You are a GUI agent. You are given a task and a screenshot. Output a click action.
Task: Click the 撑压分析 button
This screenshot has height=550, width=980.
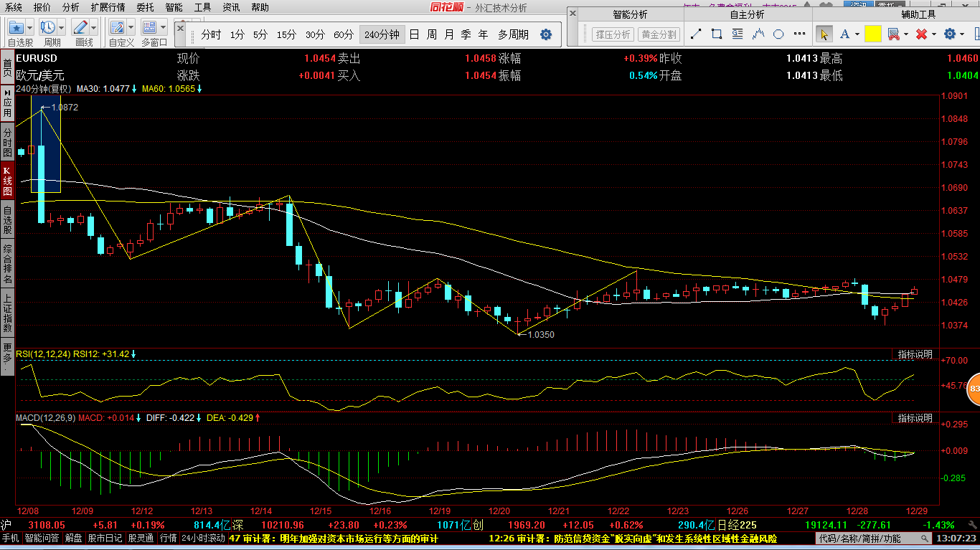613,34
